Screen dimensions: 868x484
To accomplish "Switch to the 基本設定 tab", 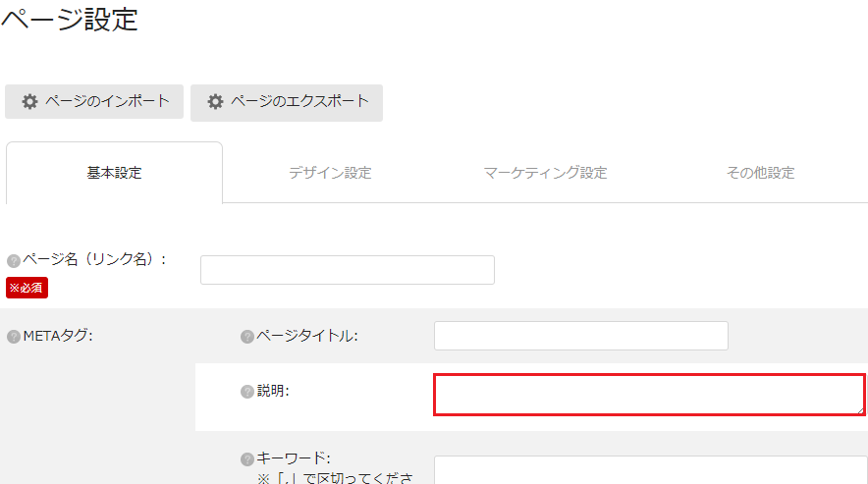I will [x=114, y=173].
